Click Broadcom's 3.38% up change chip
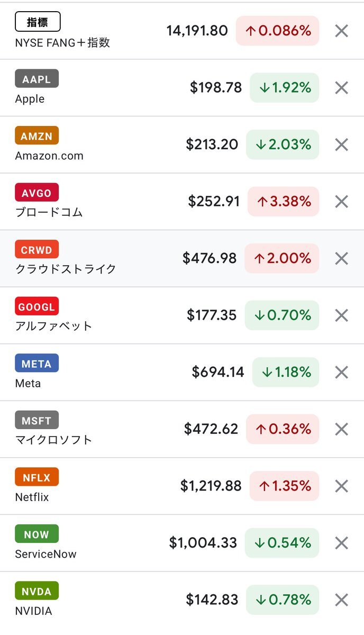 (284, 202)
